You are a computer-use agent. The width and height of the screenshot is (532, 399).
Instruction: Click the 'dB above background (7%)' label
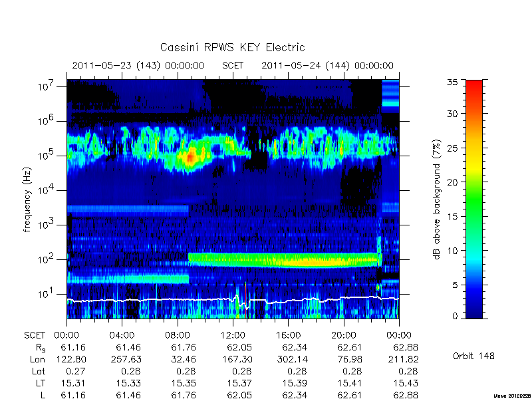[x=437, y=199]
